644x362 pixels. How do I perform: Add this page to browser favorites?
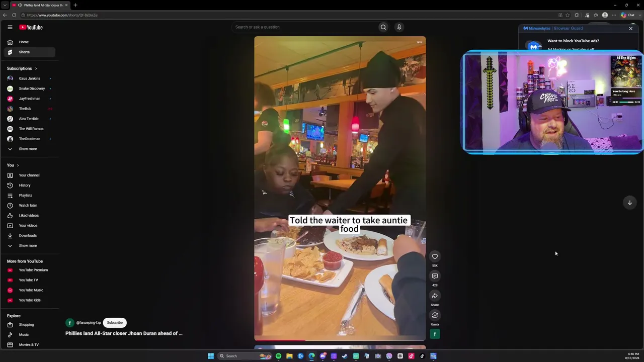[568, 15]
